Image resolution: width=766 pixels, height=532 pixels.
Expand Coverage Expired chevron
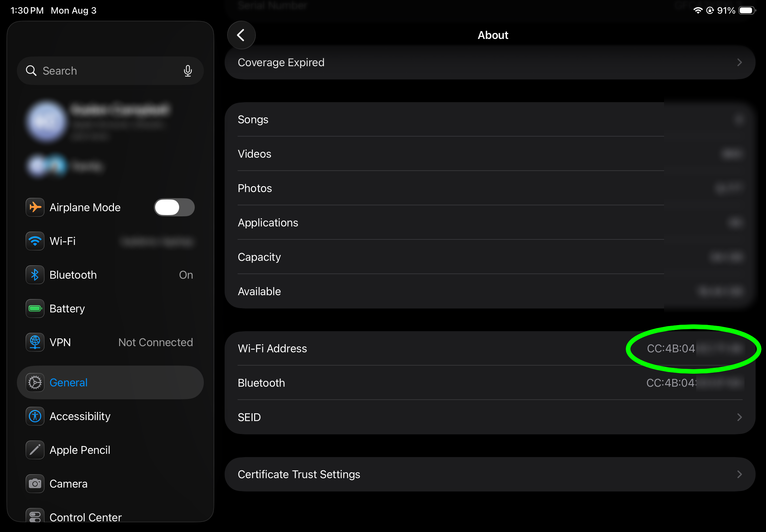[739, 62]
